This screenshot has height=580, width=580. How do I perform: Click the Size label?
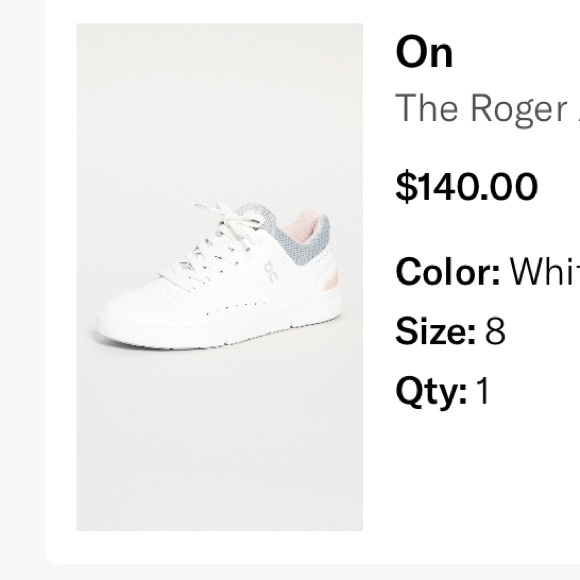(435, 330)
